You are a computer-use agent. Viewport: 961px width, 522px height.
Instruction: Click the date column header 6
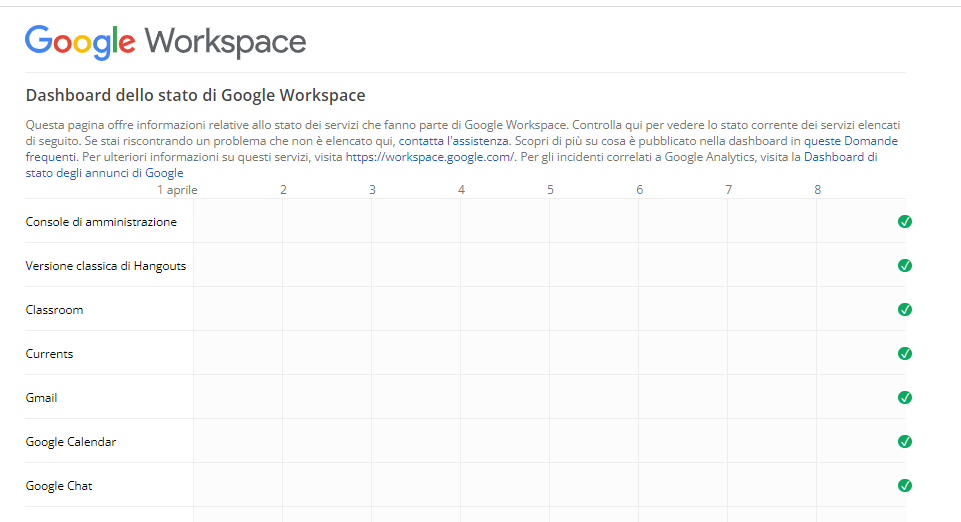coord(639,190)
